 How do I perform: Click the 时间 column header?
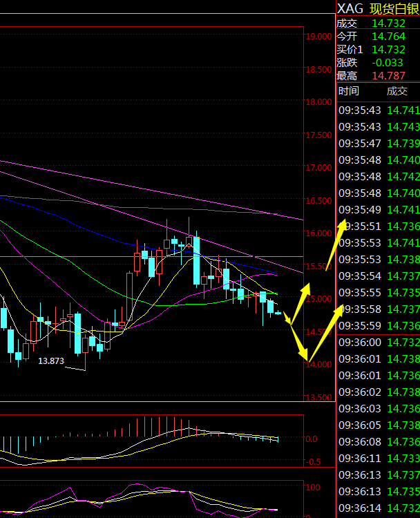(x=348, y=91)
